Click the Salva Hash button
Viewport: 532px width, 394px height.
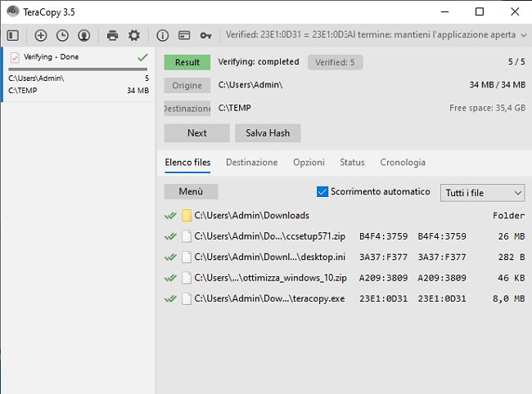[x=268, y=133]
